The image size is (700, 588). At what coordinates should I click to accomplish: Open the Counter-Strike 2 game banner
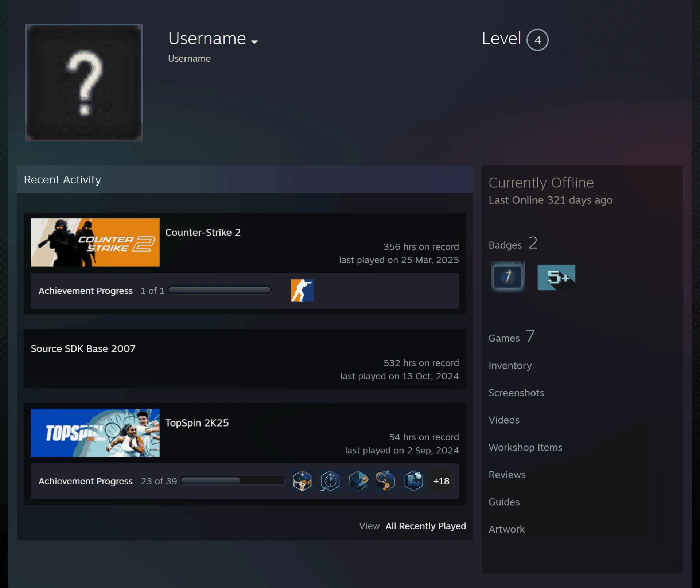click(95, 242)
